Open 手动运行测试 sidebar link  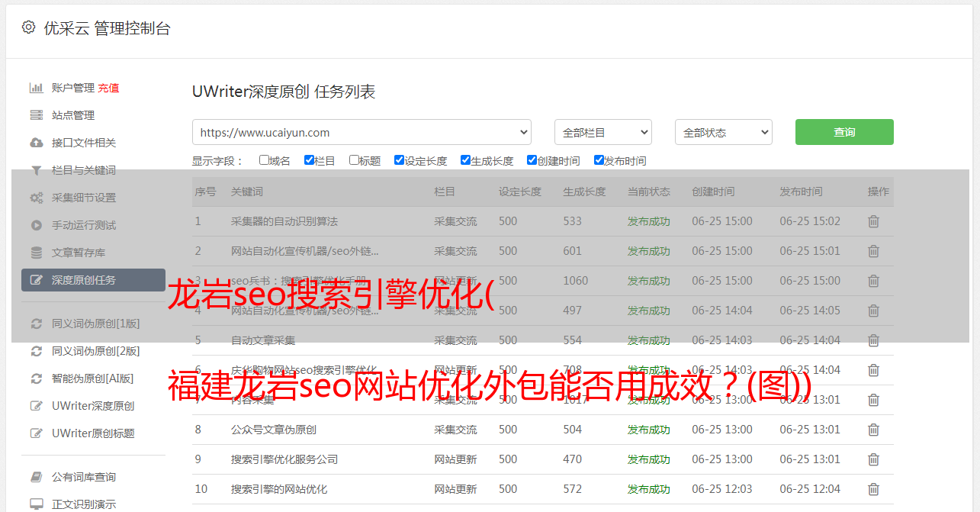coord(84,225)
